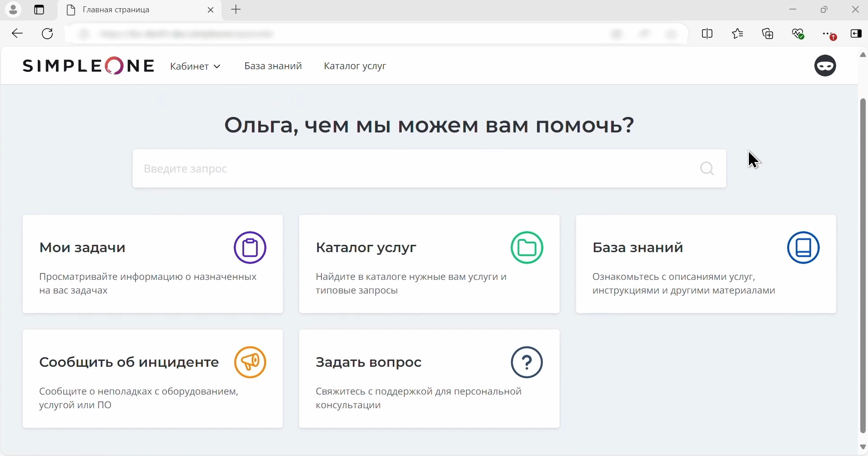
Task: Click the search magnifier icon
Action: (x=707, y=168)
